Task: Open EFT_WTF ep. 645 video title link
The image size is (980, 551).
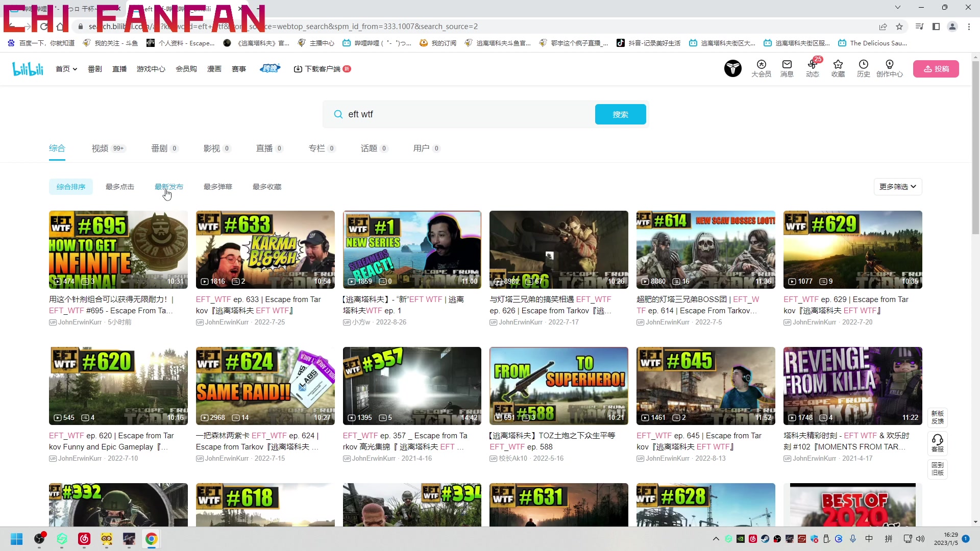Action: pyautogui.click(x=699, y=441)
